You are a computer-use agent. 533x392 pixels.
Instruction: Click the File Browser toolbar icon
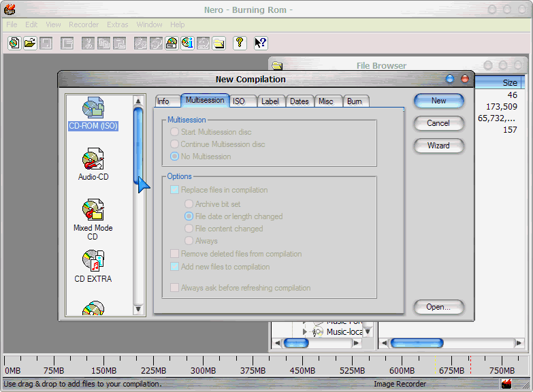coord(219,43)
